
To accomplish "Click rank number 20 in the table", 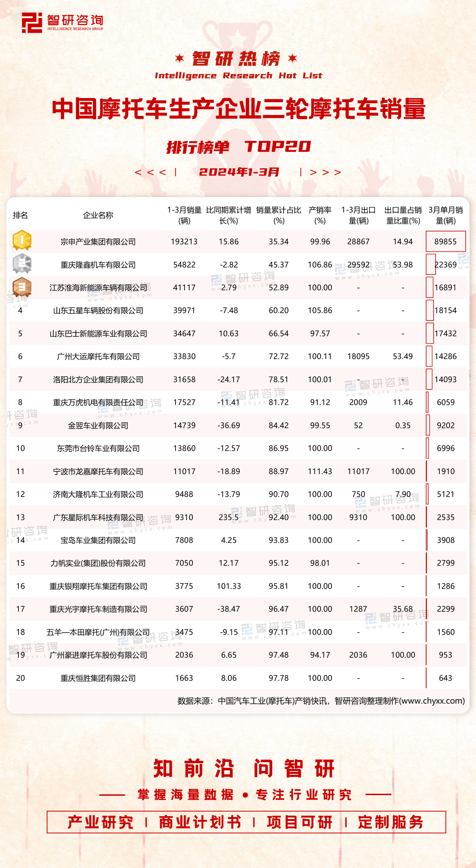I will pos(20,678).
